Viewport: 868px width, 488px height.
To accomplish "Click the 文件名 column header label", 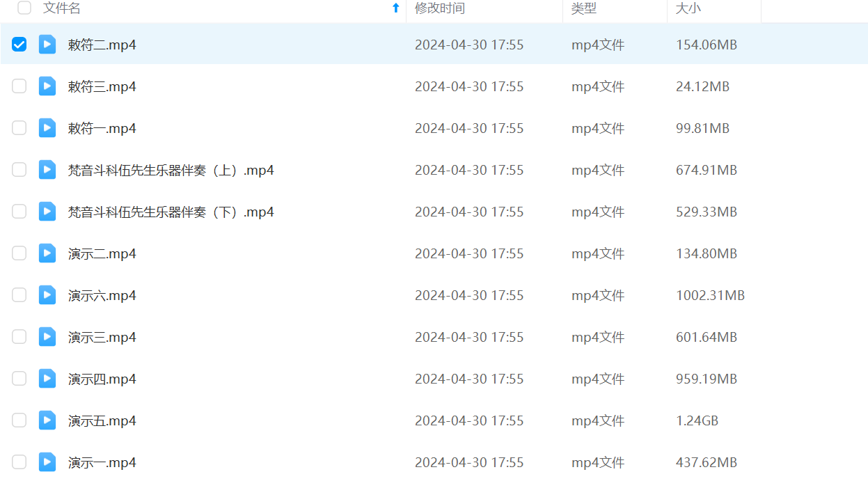I will tap(62, 8).
